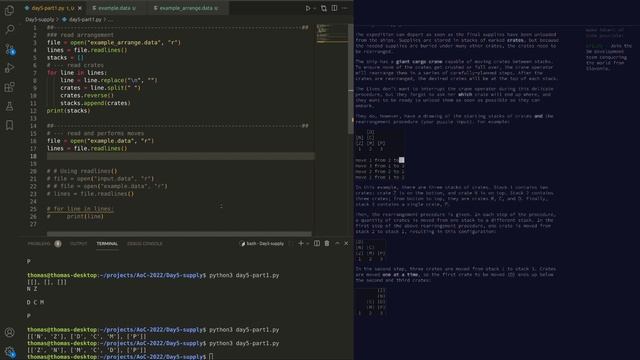Open the Testing flask view
The height and width of the screenshot is (360, 640).
9,106
